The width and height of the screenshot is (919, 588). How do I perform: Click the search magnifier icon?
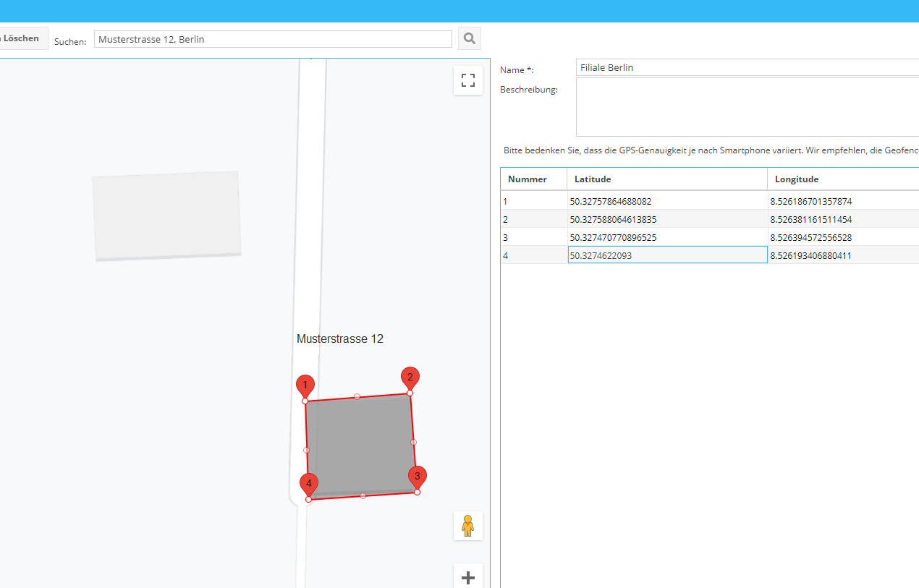(469, 38)
